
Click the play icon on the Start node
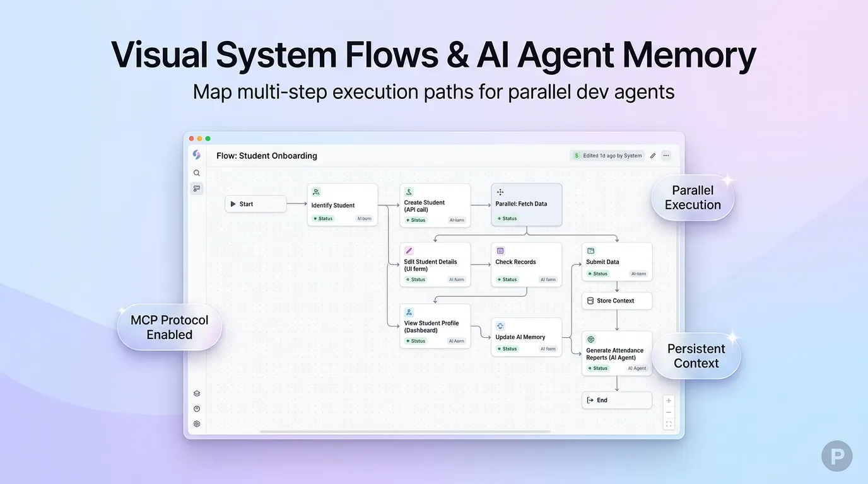tap(233, 204)
